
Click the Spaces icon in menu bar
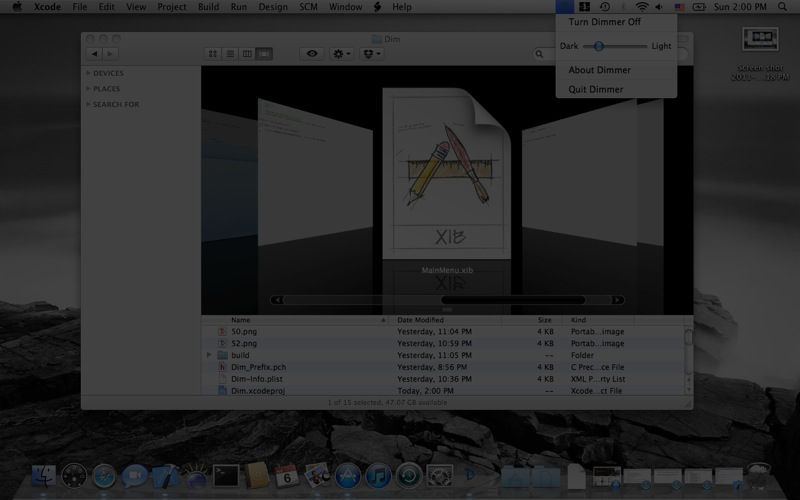pos(585,7)
